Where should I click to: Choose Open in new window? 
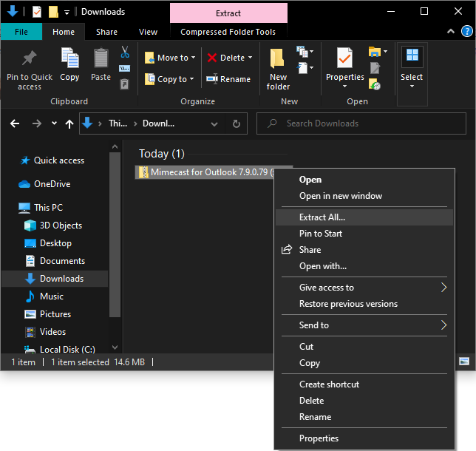pos(364,196)
